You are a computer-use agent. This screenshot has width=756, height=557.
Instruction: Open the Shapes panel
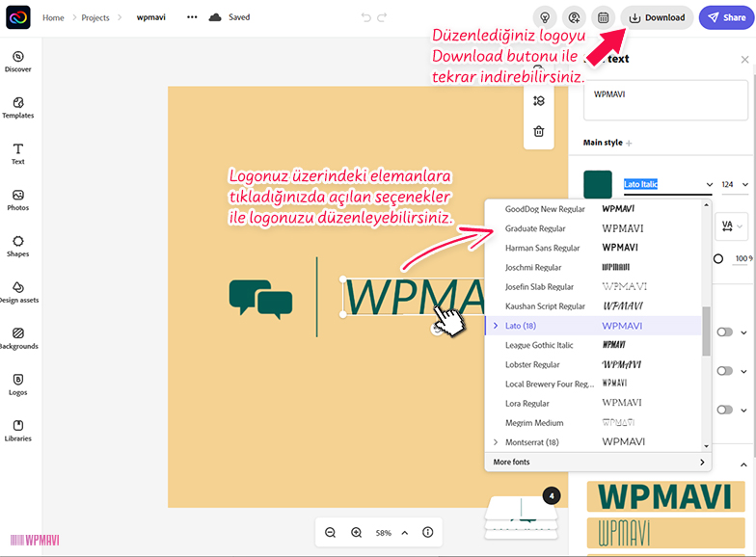click(17, 247)
